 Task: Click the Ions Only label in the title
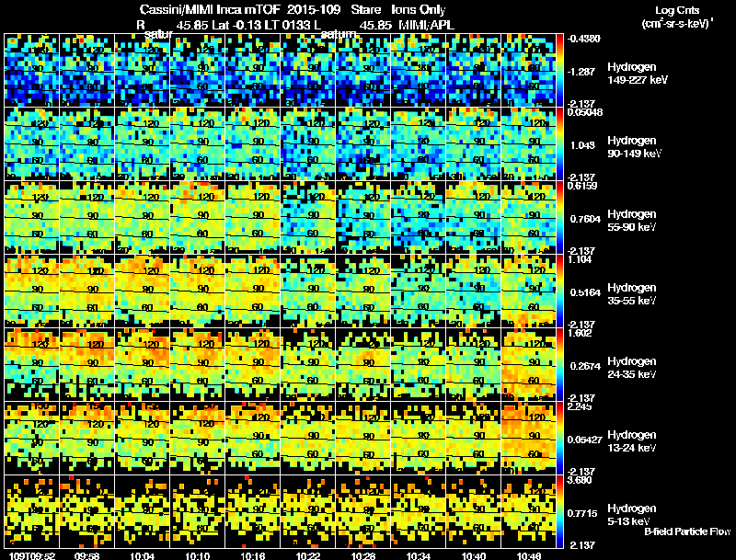tap(419, 10)
